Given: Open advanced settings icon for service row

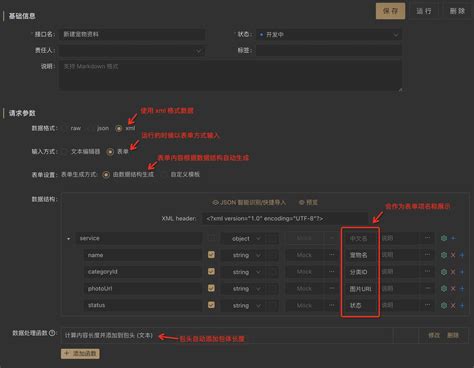Looking at the screenshot, I should click(444, 238).
